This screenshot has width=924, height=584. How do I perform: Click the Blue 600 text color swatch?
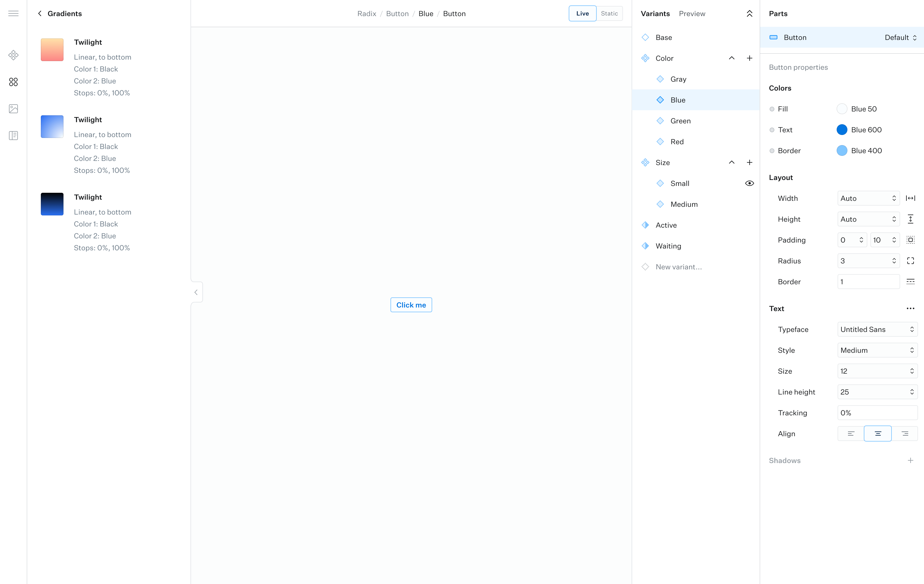[x=842, y=130]
